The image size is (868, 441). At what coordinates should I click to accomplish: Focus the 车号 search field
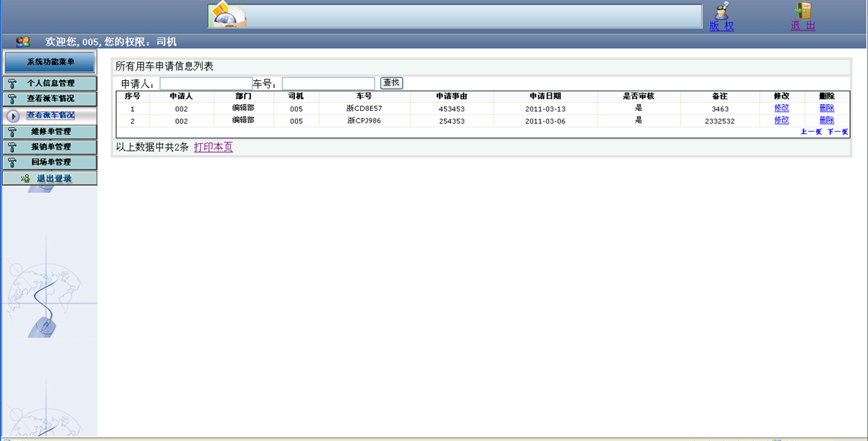tap(328, 84)
